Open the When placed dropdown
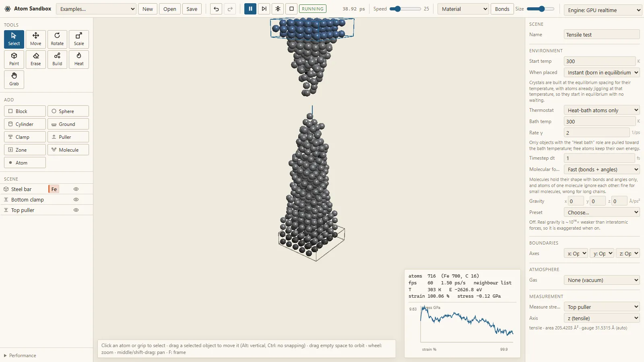Image resolution: width=644 pixels, height=362 pixels. tap(602, 72)
